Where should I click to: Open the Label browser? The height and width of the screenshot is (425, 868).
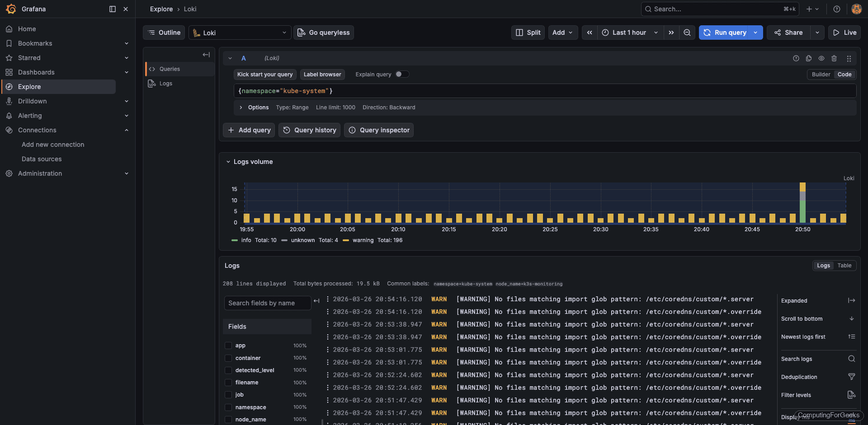pos(322,74)
